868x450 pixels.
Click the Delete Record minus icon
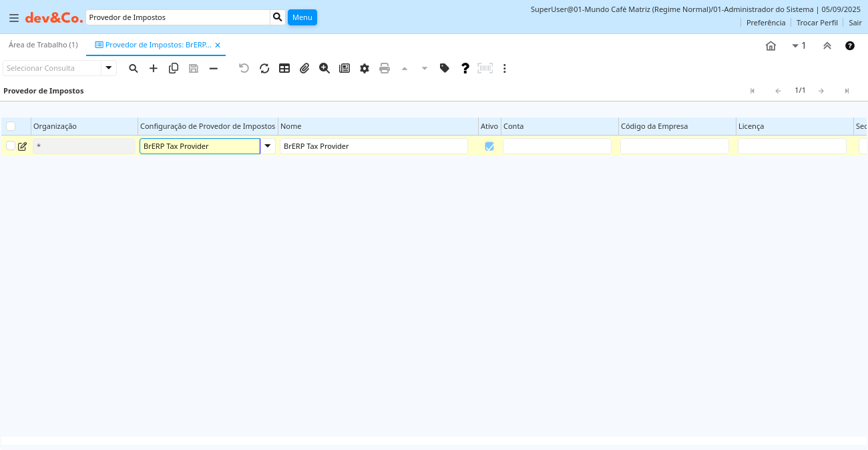tap(214, 68)
